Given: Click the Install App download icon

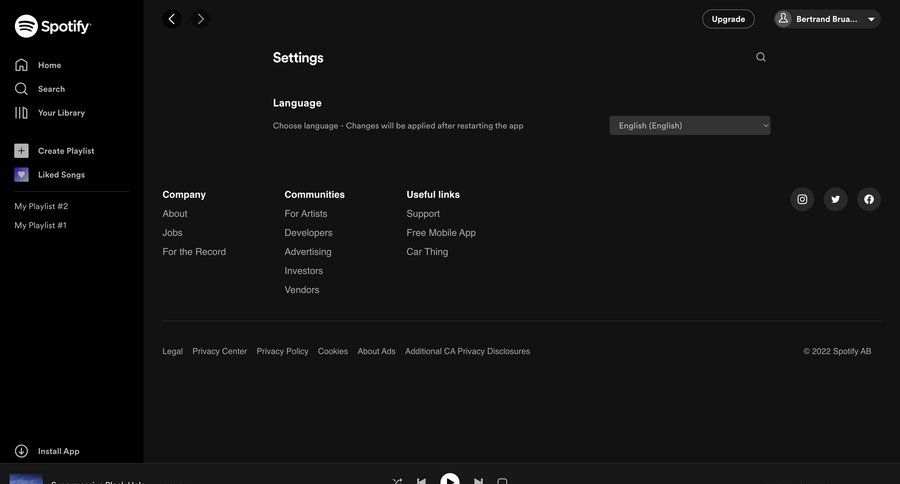Looking at the screenshot, I should click(21, 451).
